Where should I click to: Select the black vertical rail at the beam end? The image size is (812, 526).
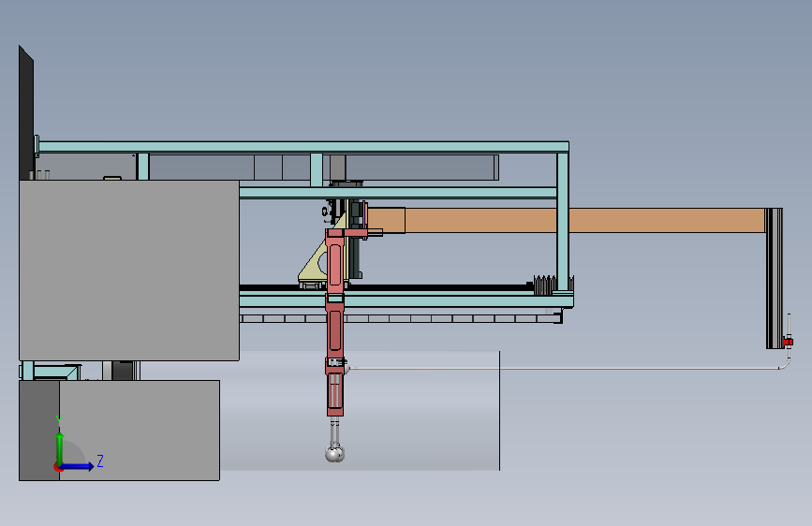point(775,278)
